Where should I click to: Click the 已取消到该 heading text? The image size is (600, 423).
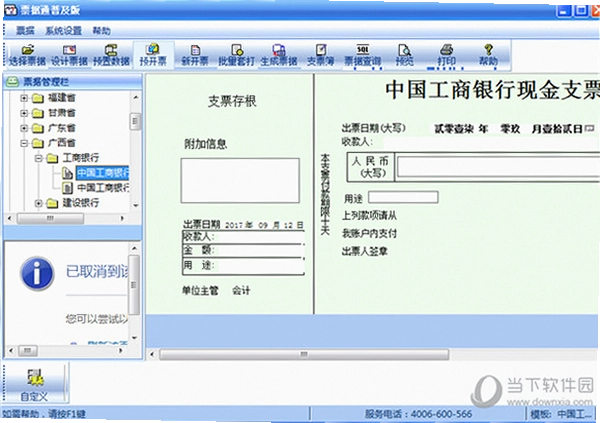tap(97, 271)
